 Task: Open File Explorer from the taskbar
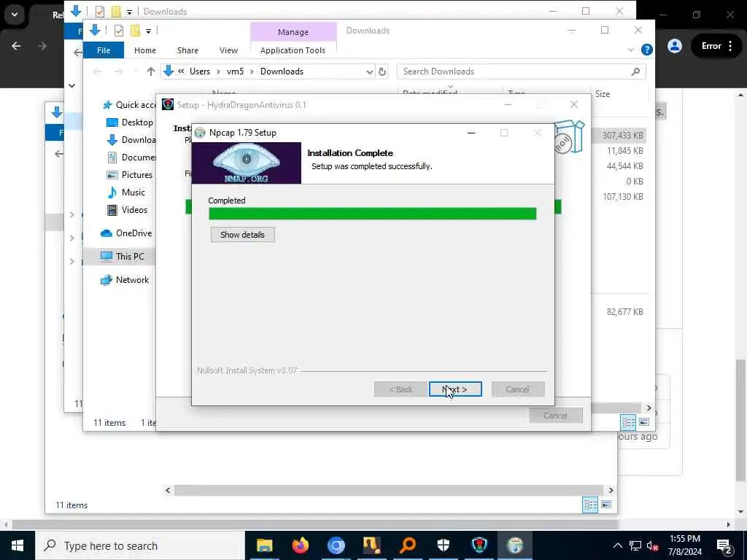264,545
